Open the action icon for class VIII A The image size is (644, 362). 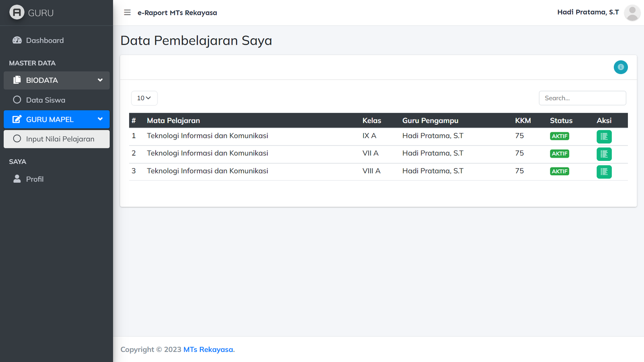pyautogui.click(x=604, y=172)
